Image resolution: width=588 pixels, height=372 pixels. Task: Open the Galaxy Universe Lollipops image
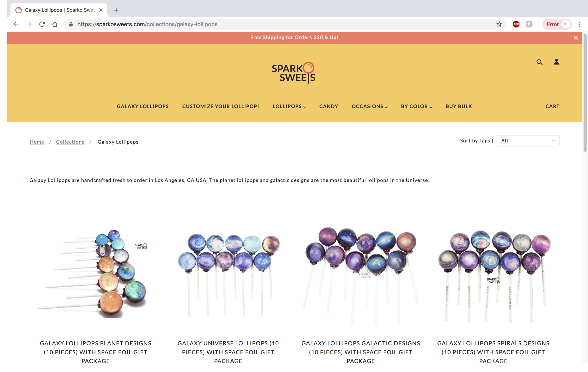pyautogui.click(x=228, y=275)
